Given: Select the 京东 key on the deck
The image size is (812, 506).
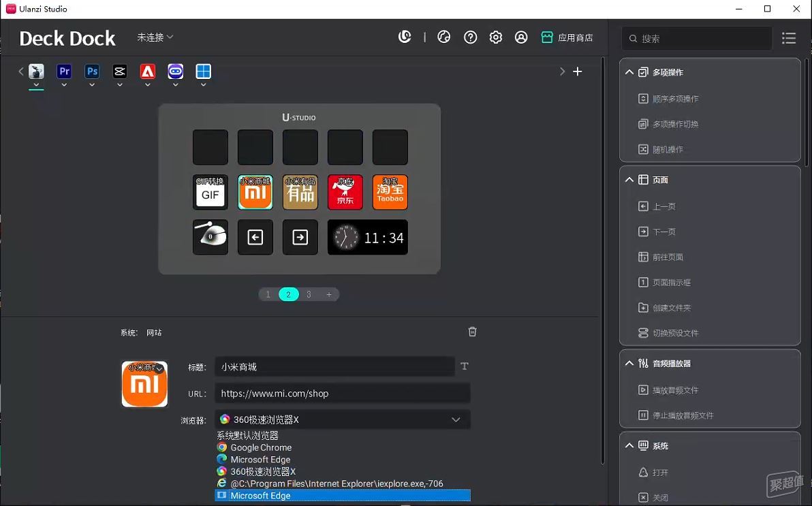Looking at the screenshot, I should tap(345, 192).
